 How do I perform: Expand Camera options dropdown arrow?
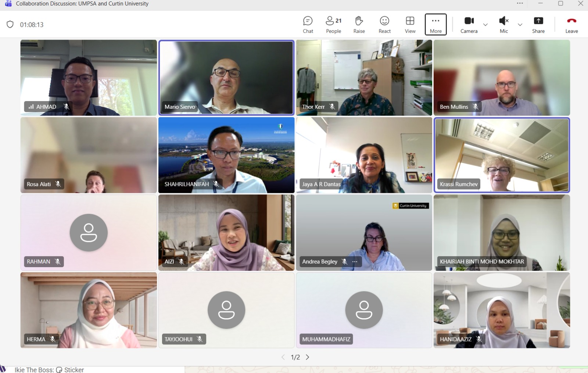[485, 25]
